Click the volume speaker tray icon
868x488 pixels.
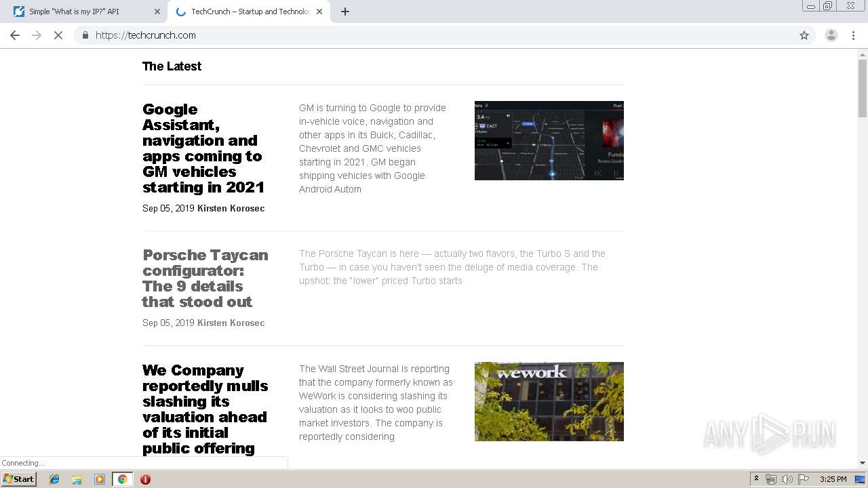pyautogui.click(x=787, y=479)
